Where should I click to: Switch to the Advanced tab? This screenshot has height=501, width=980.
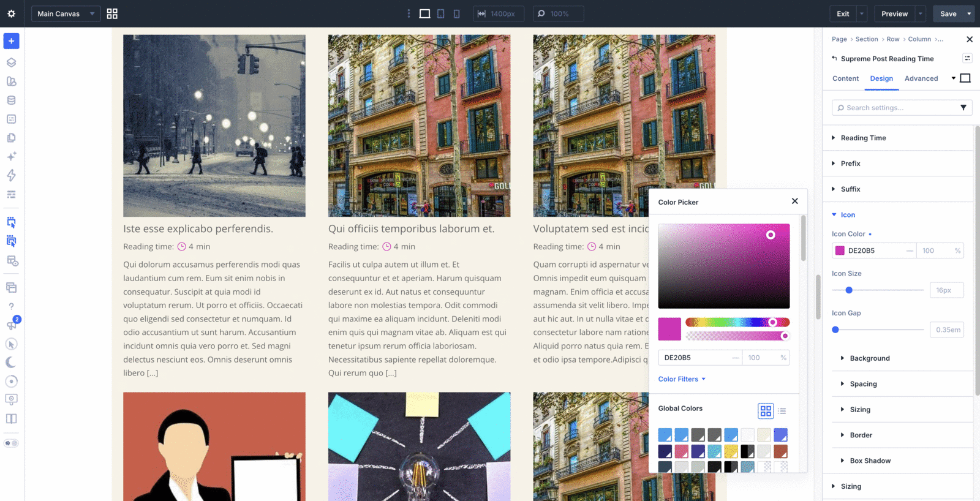click(921, 78)
